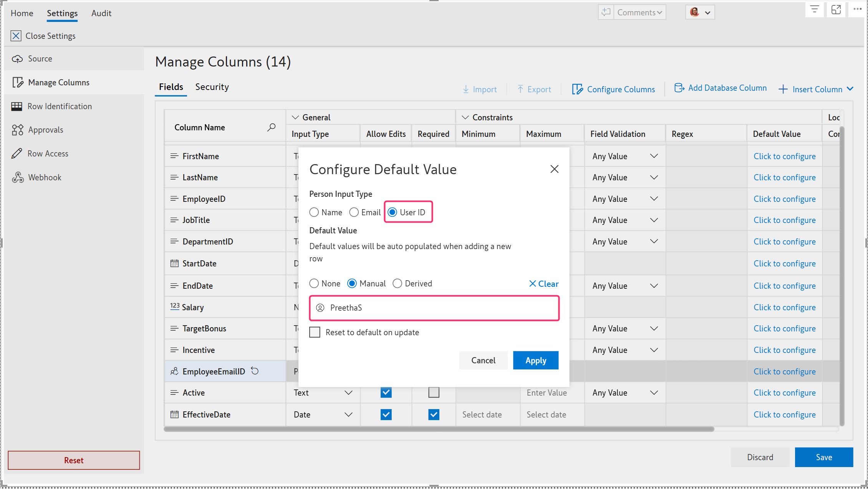Open the Insert Column dropdown
This screenshot has height=489, width=868.
[x=850, y=89]
